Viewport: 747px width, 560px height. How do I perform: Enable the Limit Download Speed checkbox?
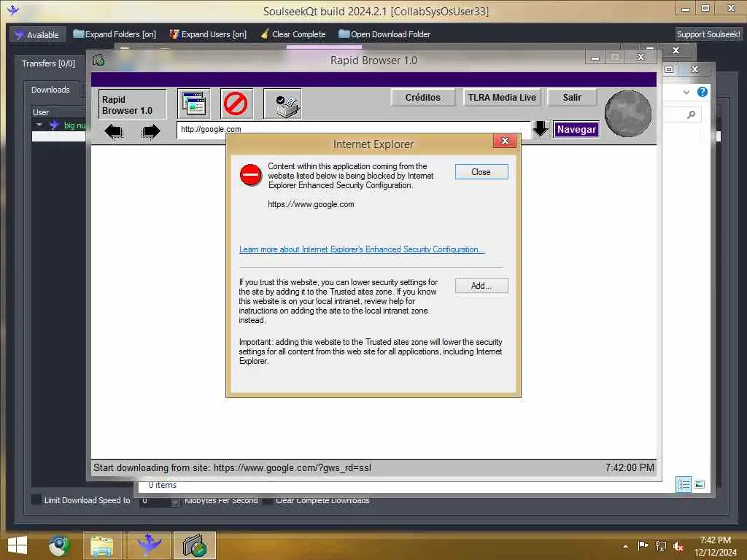coord(36,499)
